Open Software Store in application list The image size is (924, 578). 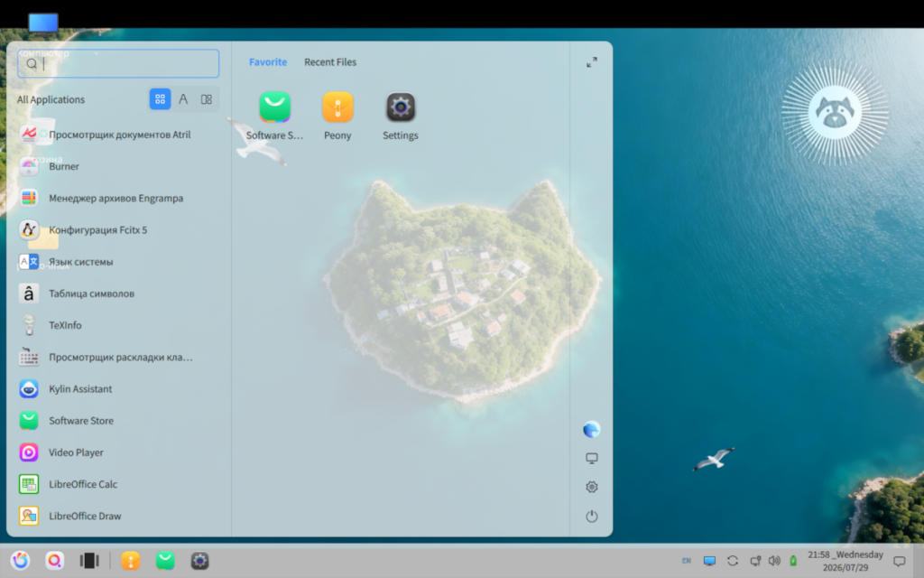[x=118, y=421]
